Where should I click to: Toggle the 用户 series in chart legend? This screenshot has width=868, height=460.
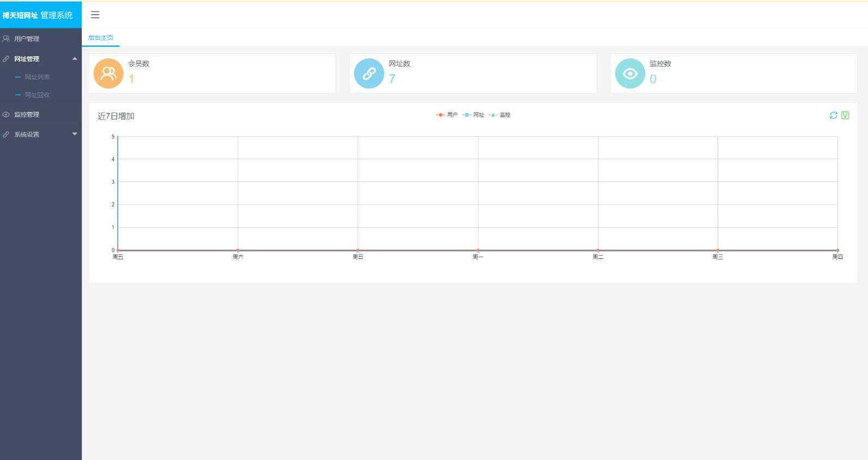pyautogui.click(x=447, y=115)
